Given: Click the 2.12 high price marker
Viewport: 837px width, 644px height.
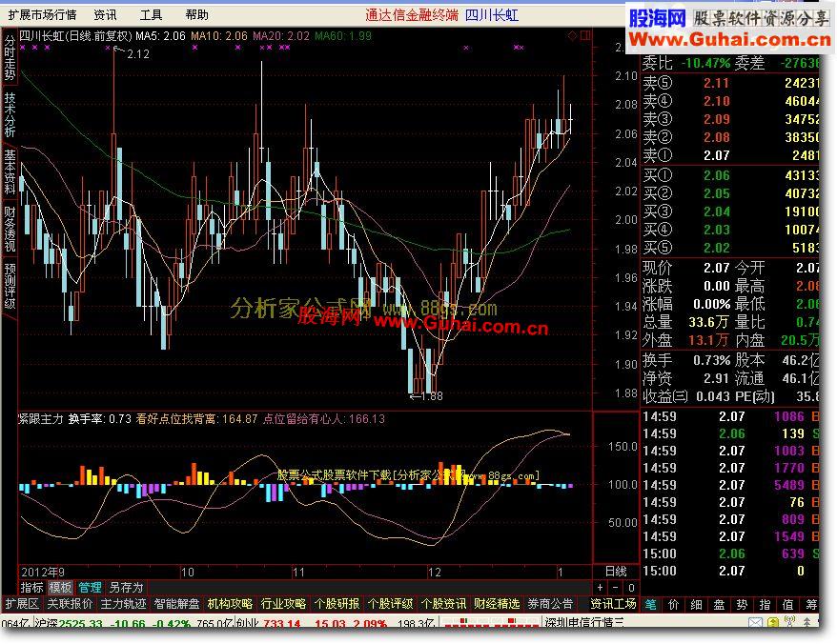Looking at the screenshot, I should coord(138,54).
